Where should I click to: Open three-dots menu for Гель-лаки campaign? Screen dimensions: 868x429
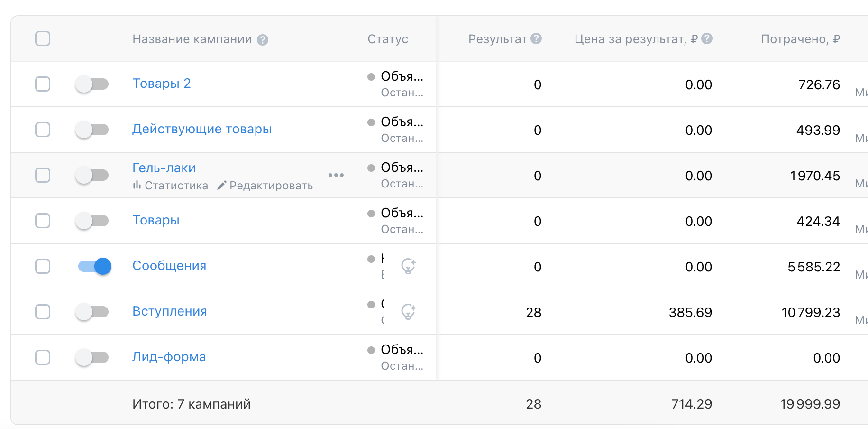336,175
